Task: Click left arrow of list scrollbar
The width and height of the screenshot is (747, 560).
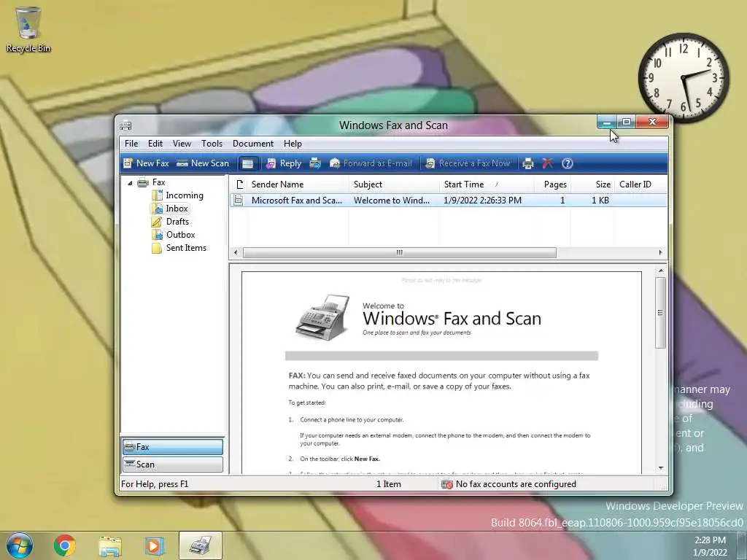Action: (236, 252)
